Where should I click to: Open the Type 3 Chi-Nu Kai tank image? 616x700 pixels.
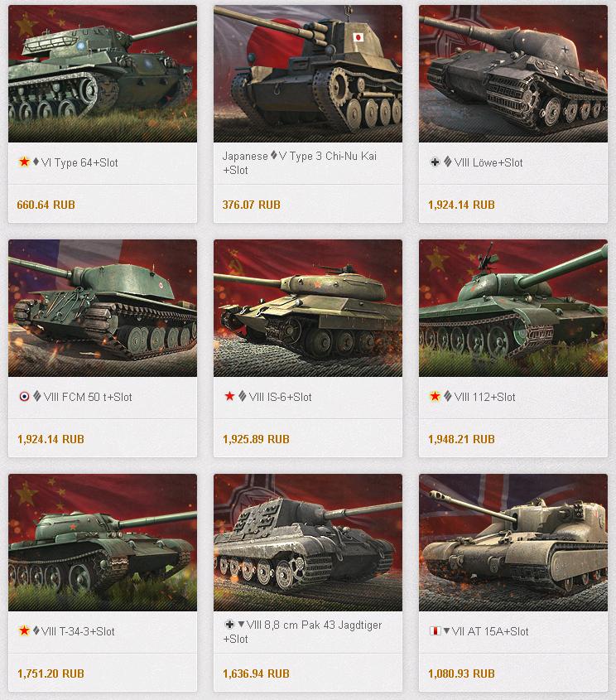308,74
